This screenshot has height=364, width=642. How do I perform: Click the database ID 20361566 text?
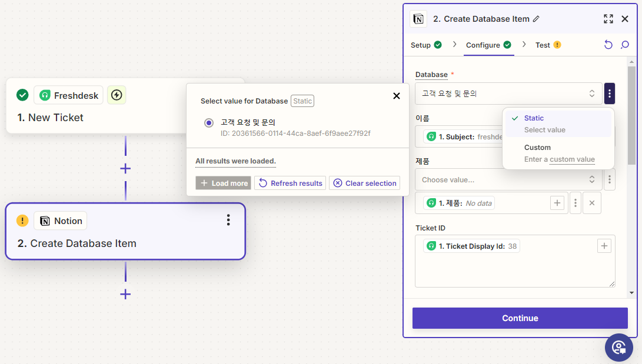pos(295,133)
